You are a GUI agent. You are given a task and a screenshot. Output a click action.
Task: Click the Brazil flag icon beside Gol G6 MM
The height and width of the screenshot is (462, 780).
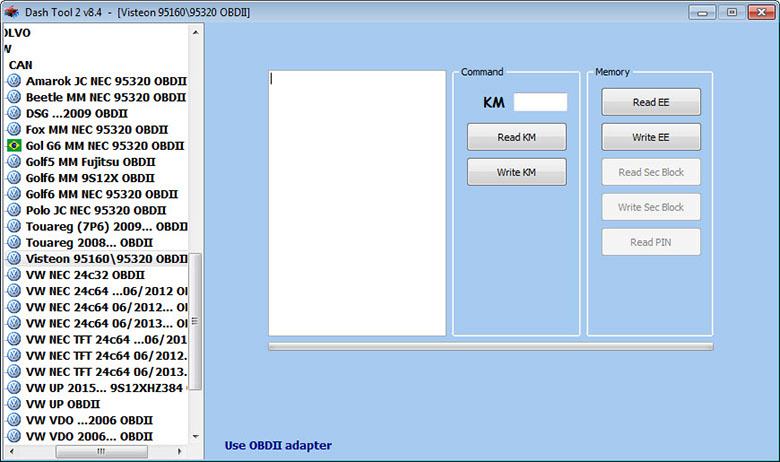(14, 145)
